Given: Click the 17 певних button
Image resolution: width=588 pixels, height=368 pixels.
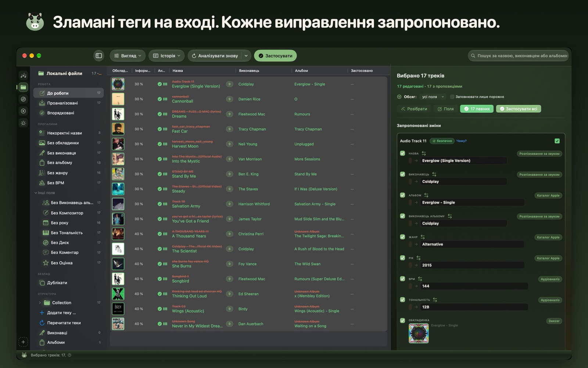Looking at the screenshot, I should click(477, 109).
